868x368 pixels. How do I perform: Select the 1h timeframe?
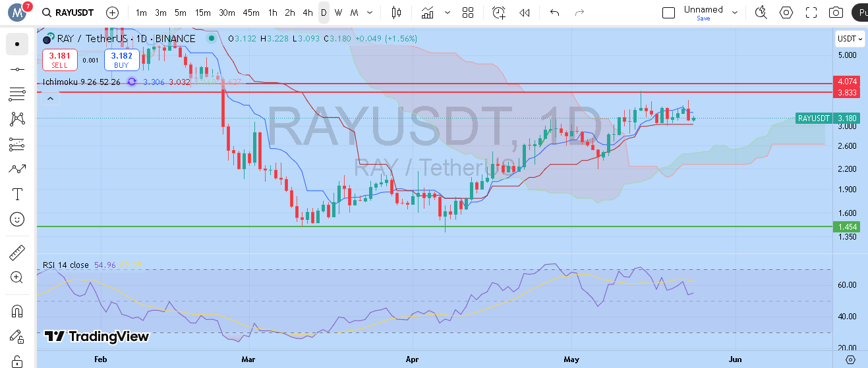pyautogui.click(x=273, y=13)
